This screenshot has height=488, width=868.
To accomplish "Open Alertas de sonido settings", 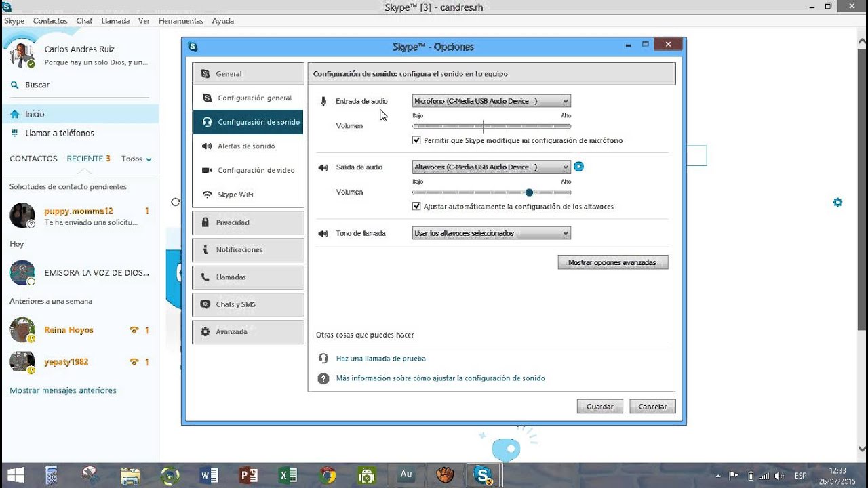I will 248,146.
